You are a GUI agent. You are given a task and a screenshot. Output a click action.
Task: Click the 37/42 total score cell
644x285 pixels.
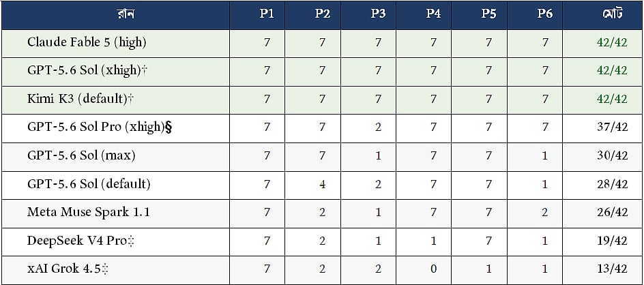click(612, 127)
